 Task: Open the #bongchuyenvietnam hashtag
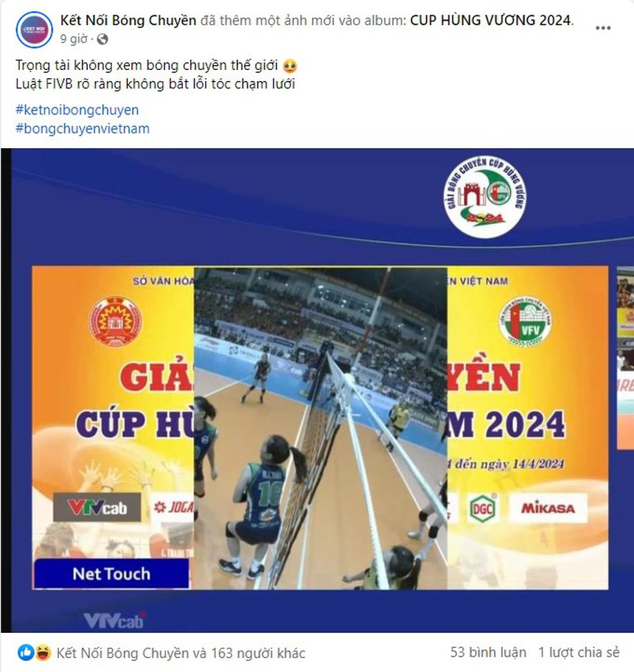pyautogui.click(x=83, y=128)
